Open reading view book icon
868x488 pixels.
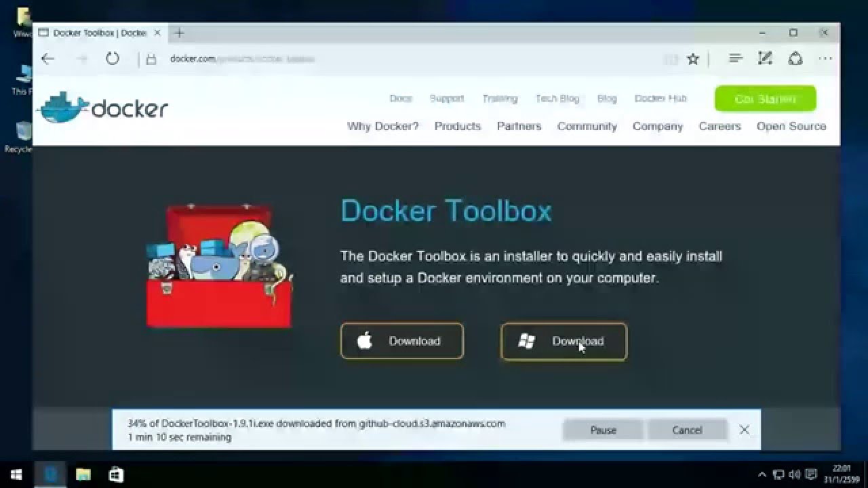(x=671, y=59)
